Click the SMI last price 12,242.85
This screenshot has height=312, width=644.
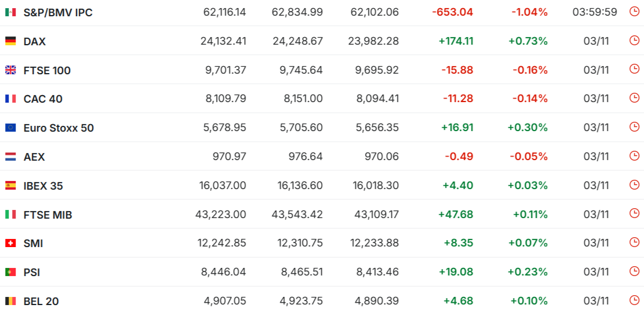221,244
